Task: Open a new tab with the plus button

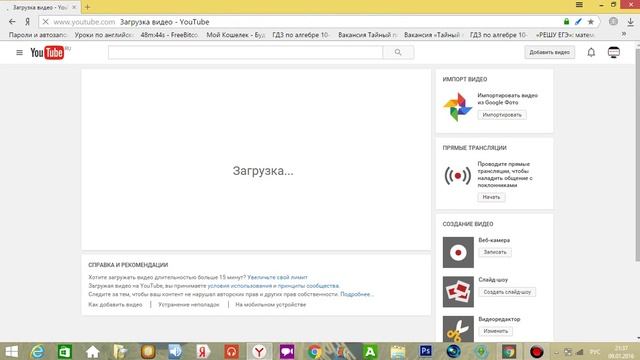Action: [x=87, y=7]
